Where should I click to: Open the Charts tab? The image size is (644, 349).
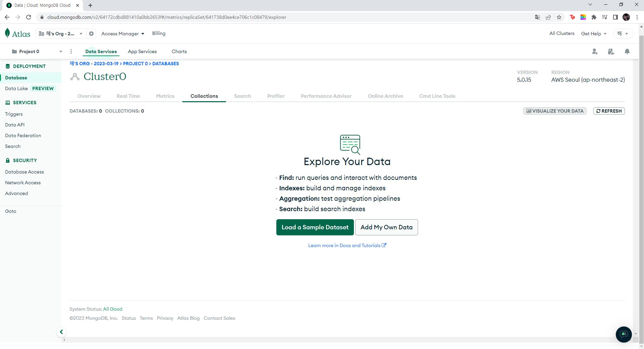[x=179, y=51]
